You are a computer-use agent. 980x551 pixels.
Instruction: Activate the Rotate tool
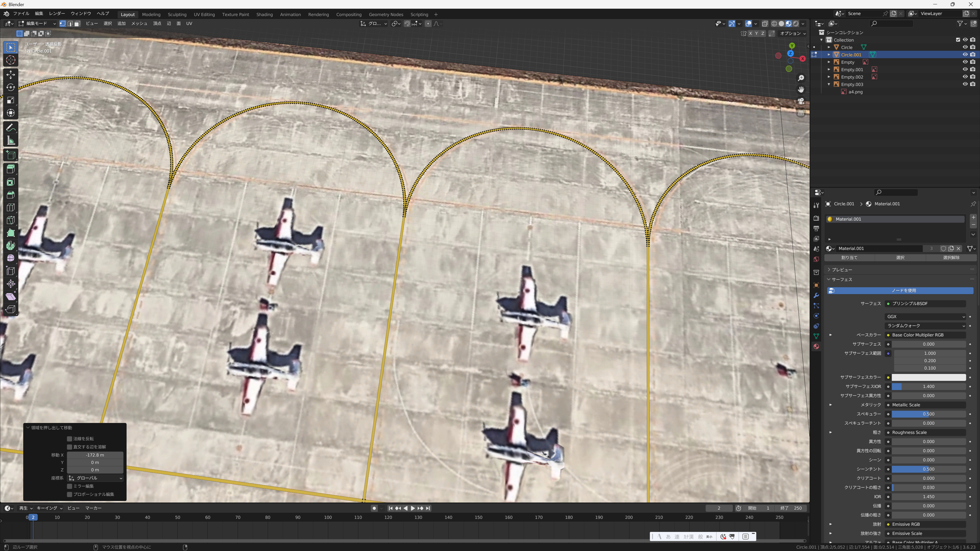(11, 87)
